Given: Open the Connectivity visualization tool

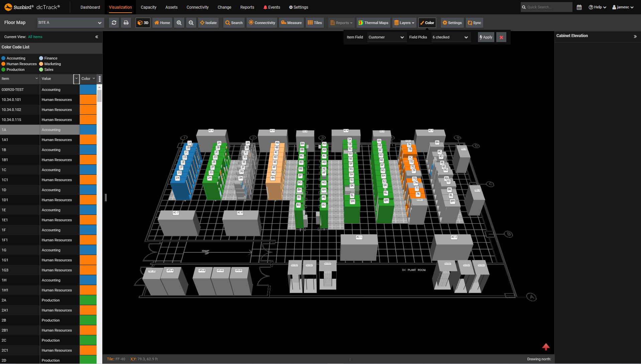Looking at the screenshot, I should click(262, 23).
